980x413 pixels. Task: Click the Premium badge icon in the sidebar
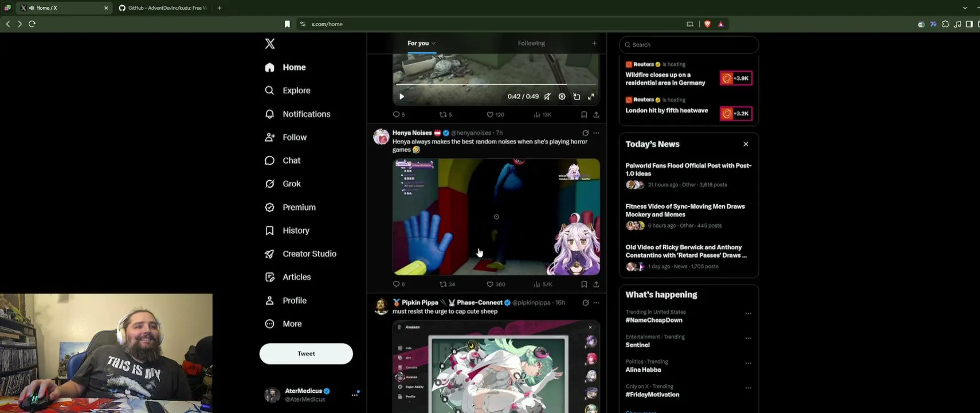[269, 207]
